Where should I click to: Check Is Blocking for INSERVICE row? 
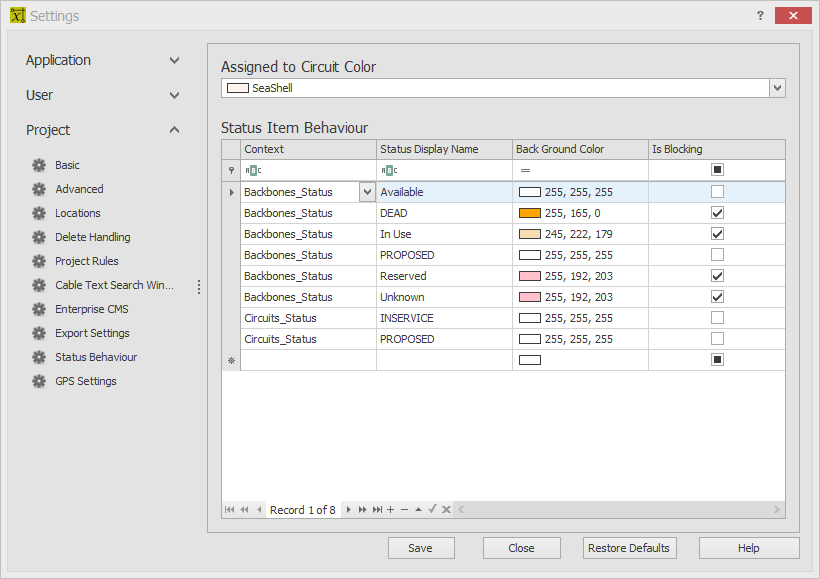tap(718, 318)
